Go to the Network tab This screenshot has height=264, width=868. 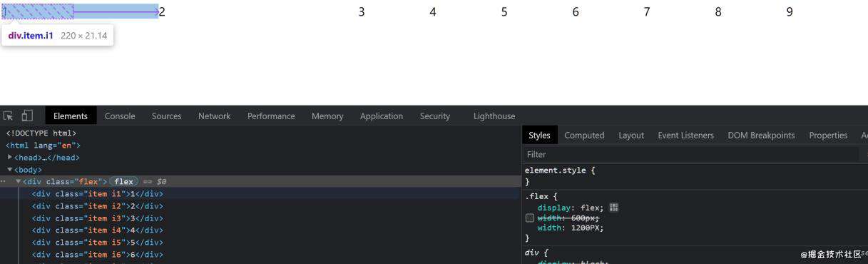(214, 116)
